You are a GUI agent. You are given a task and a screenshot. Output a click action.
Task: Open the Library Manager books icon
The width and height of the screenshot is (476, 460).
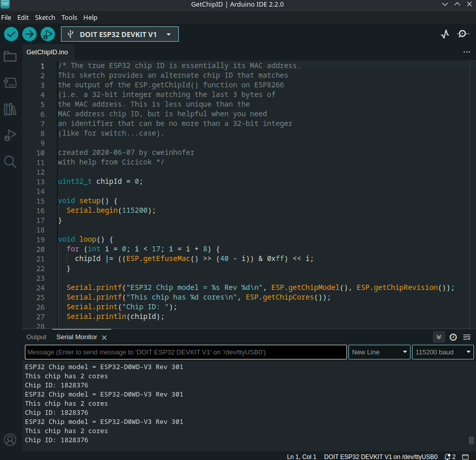10,109
